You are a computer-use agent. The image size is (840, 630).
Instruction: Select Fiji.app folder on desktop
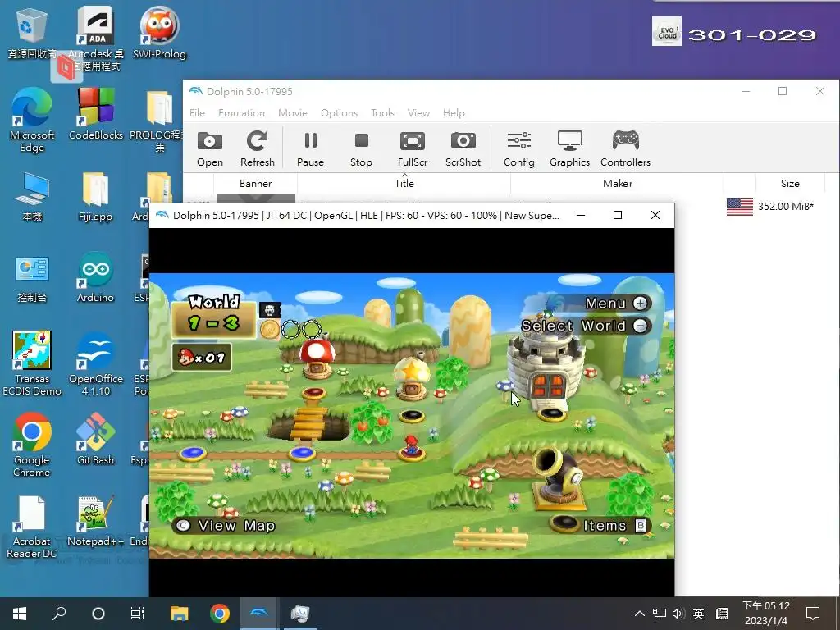(95, 197)
